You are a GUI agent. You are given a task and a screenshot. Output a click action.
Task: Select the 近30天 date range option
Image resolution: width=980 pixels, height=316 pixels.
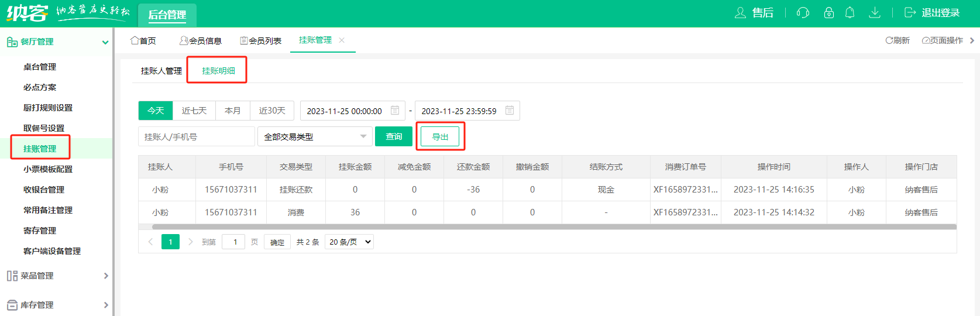(x=272, y=111)
